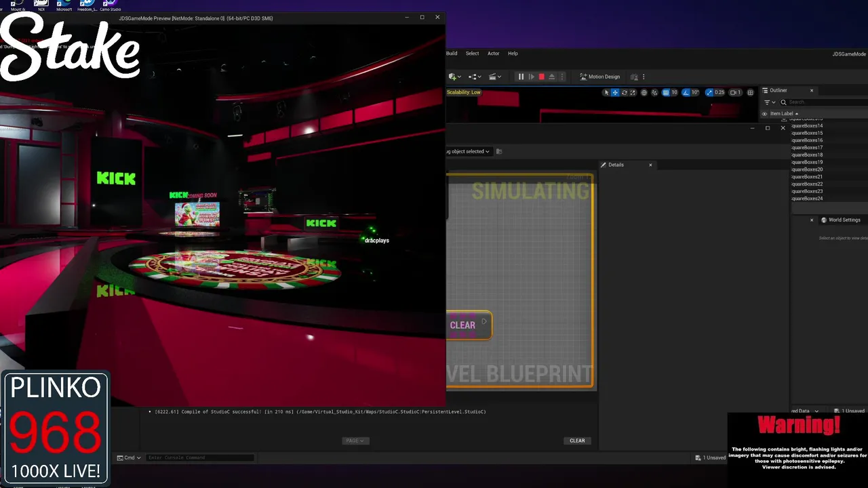Toggle world/local coordinate globe icon
This screenshot has height=488, width=868.
coord(644,92)
